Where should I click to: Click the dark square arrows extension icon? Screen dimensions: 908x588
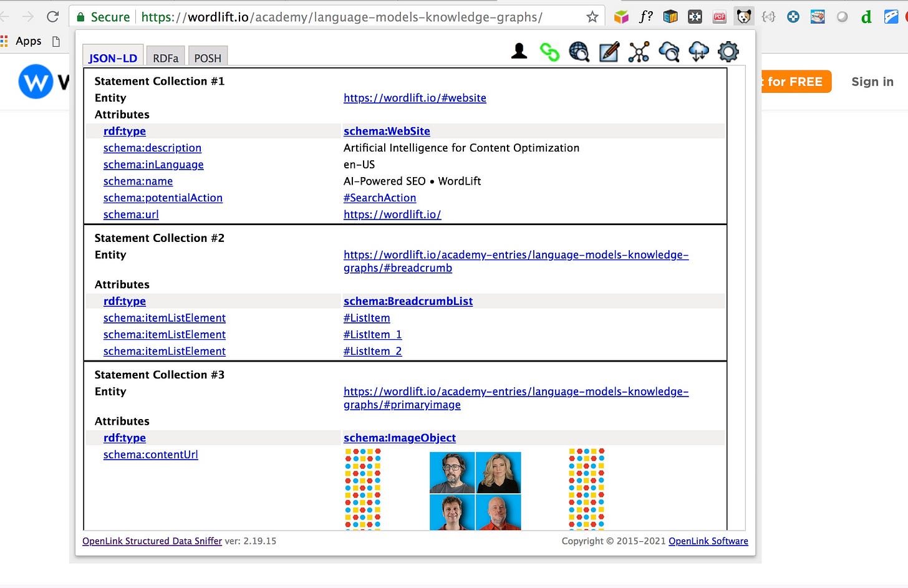point(695,17)
